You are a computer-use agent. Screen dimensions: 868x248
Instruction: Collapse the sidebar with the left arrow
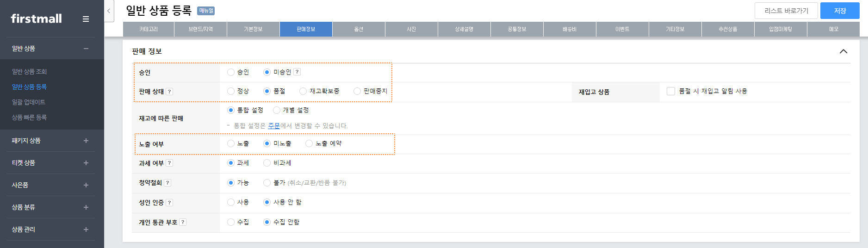(108, 11)
